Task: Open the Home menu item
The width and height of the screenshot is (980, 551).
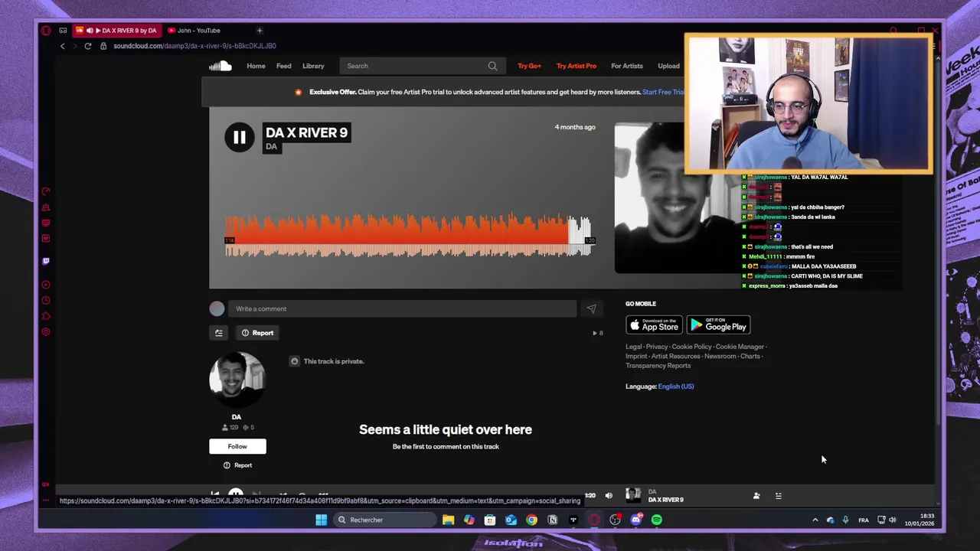Action: [256, 66]
